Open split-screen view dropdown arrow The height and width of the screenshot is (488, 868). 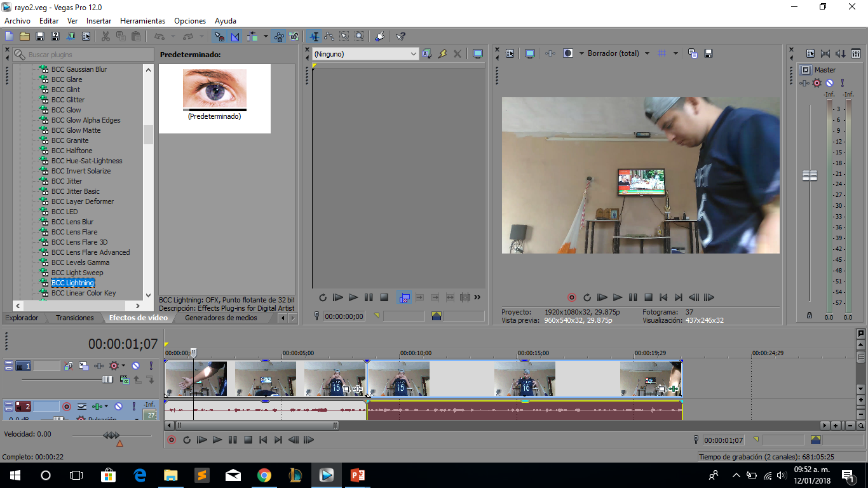click(x=581, y=53)
